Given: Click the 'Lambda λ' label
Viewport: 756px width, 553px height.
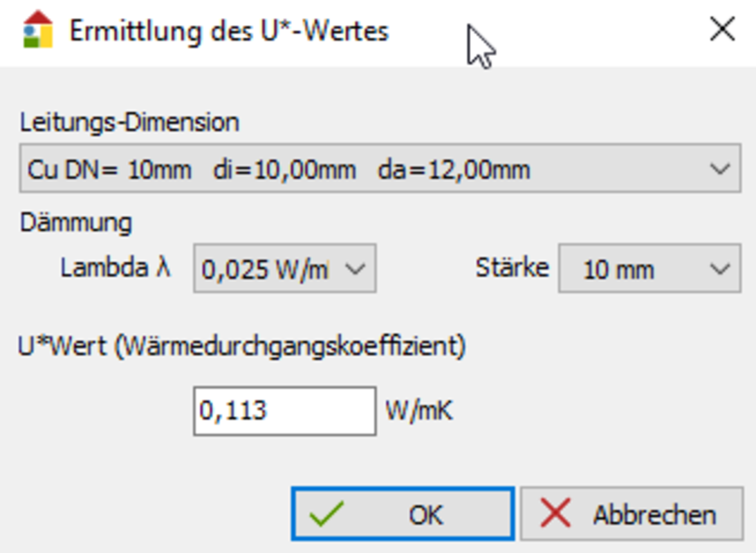Looking at the screenshot, I should (116, 268).
